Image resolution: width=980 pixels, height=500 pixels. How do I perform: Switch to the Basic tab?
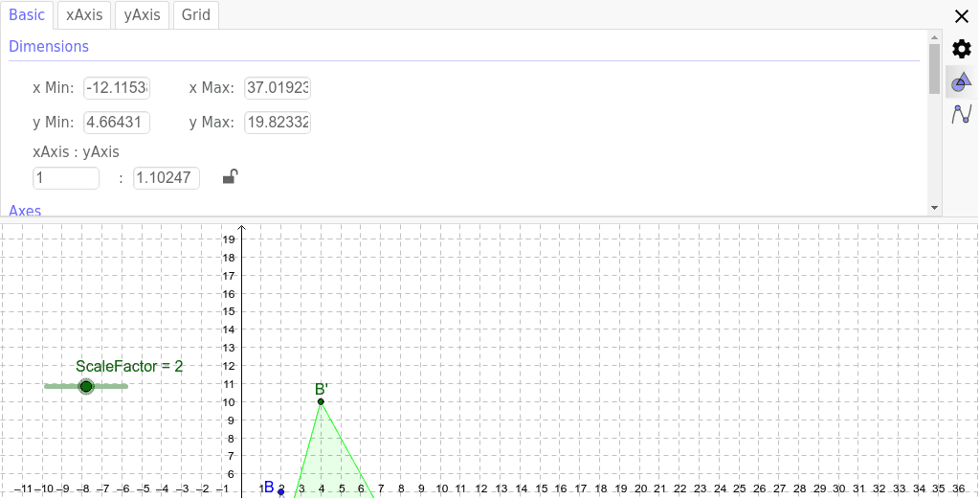(x=27, y=15)
